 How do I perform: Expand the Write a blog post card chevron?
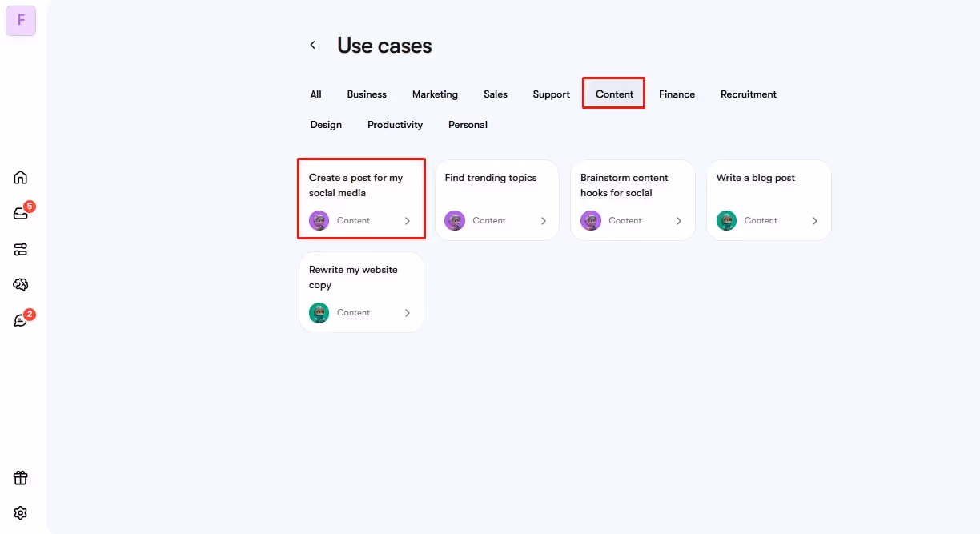coord(815,220)
